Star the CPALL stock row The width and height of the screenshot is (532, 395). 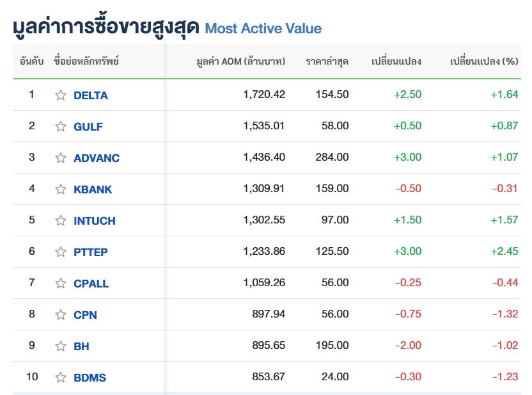coord(61,284)
